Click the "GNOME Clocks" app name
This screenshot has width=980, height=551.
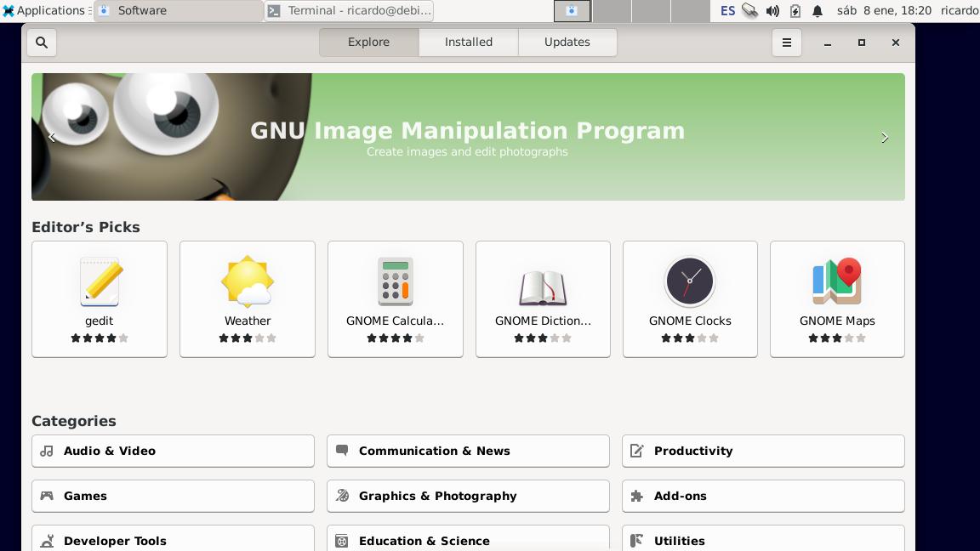point(690,321)
